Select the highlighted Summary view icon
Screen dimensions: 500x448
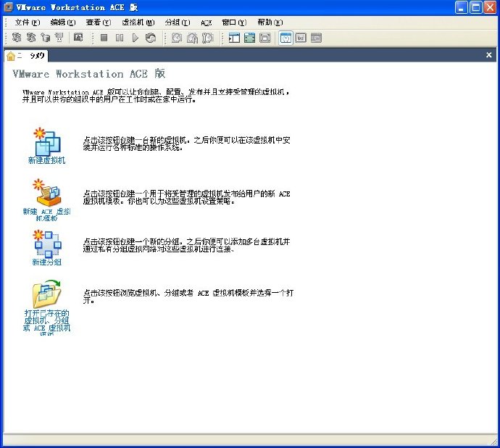(x=286, y=38)
